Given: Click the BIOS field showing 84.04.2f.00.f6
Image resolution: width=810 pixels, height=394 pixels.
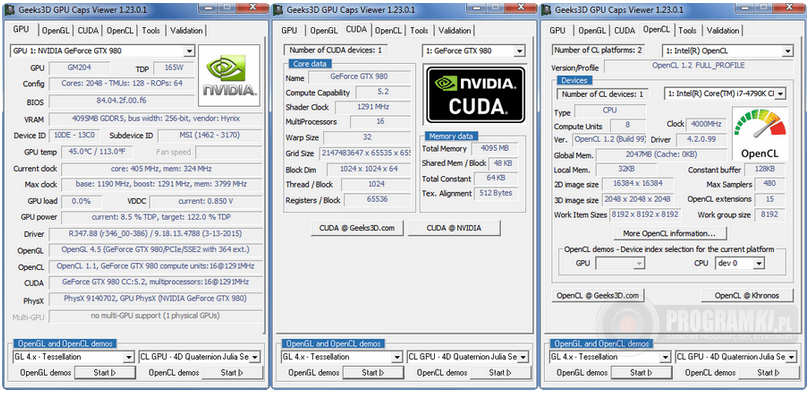Looking at the screenshot, I should [x=121, y=101].
